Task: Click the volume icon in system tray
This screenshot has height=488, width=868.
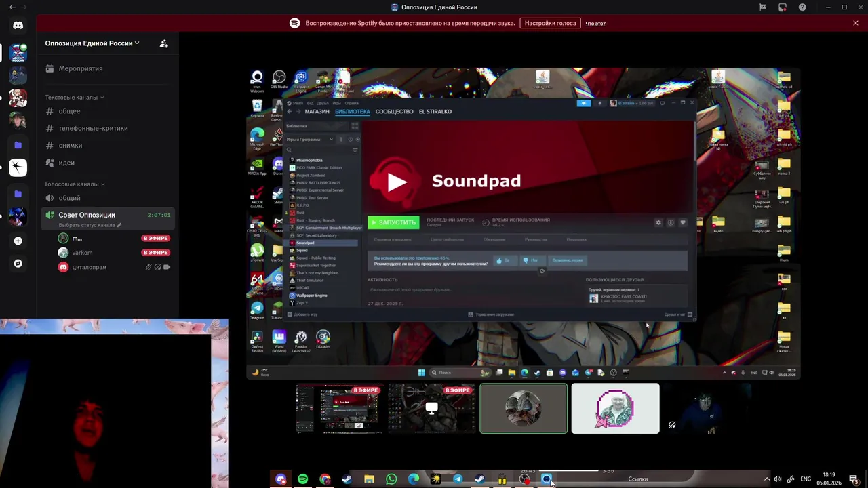Action: 777,479
